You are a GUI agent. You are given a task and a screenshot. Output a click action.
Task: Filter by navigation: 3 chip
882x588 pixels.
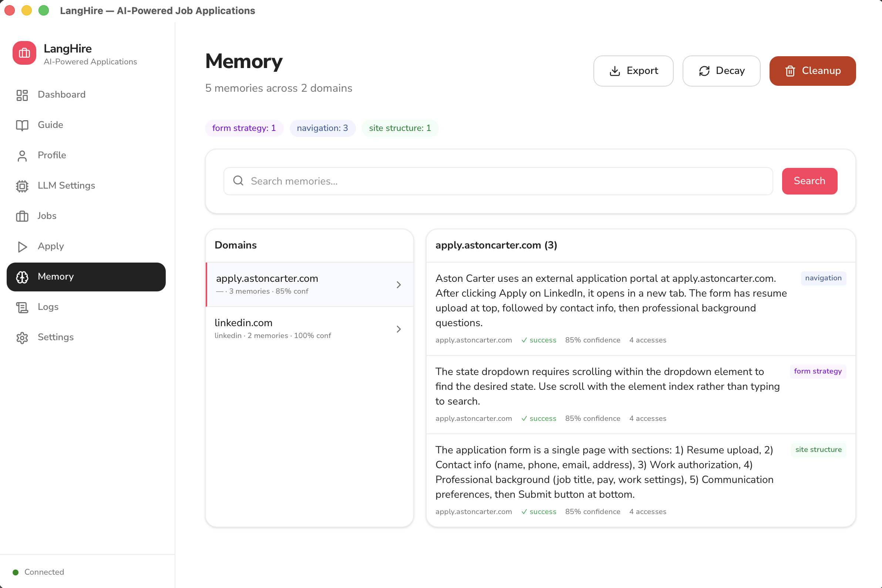coord(322,128)
